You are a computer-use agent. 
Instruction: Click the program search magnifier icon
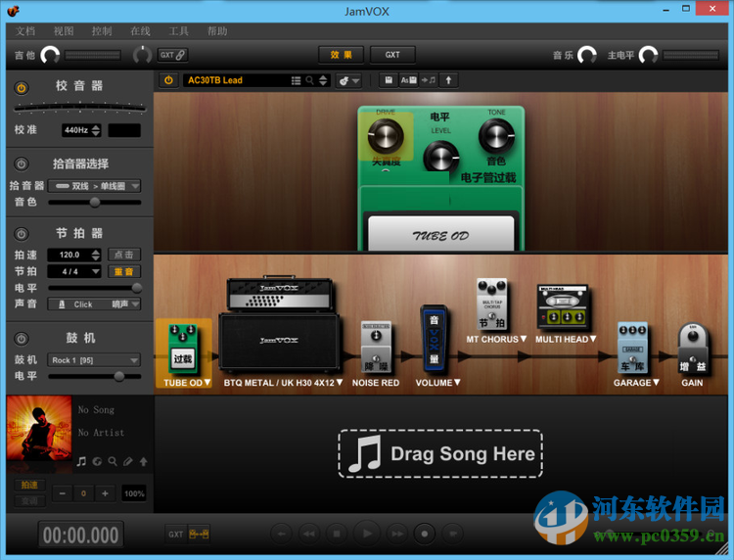[x=309, y=80]
